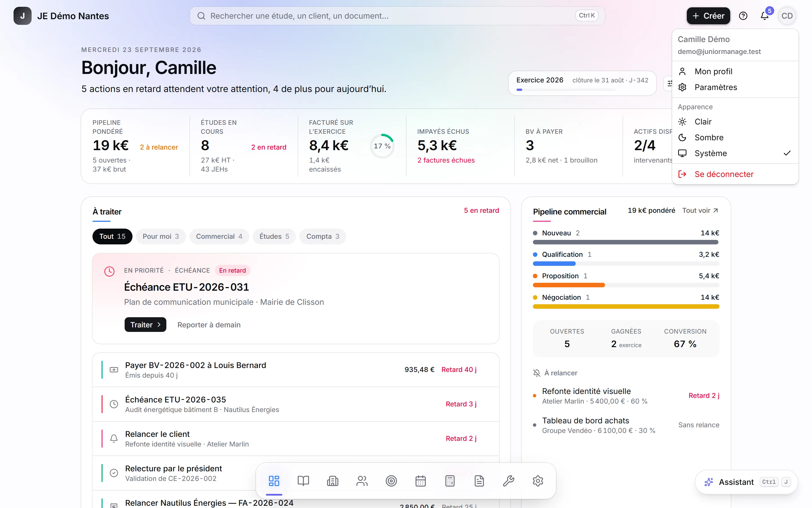Open the Assistant button

746,482
